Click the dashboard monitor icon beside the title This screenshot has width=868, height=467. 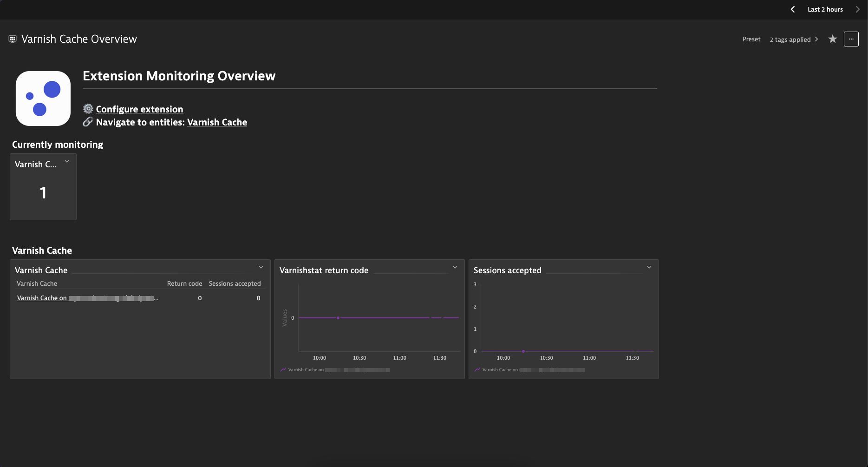(x=12, y=39)
